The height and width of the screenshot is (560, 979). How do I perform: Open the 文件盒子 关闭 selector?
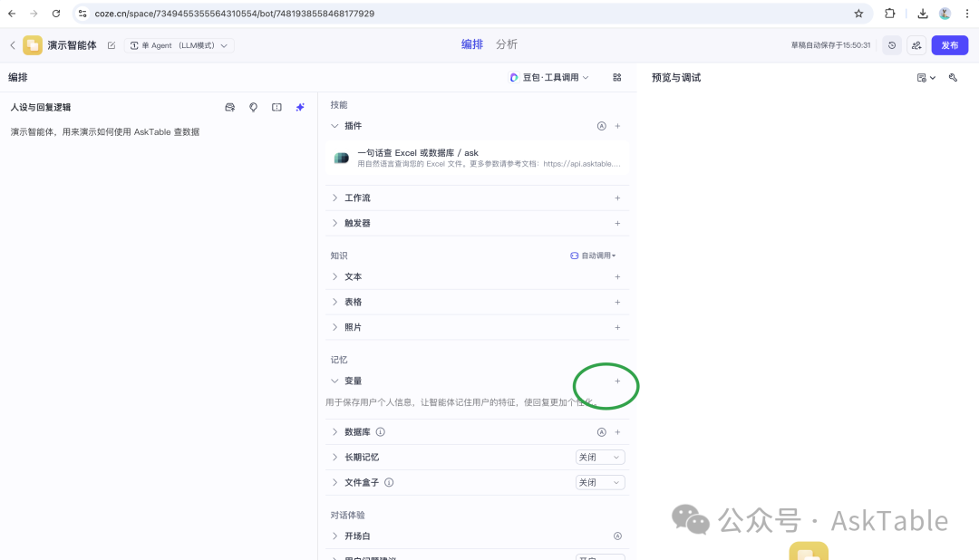(600, 482)
